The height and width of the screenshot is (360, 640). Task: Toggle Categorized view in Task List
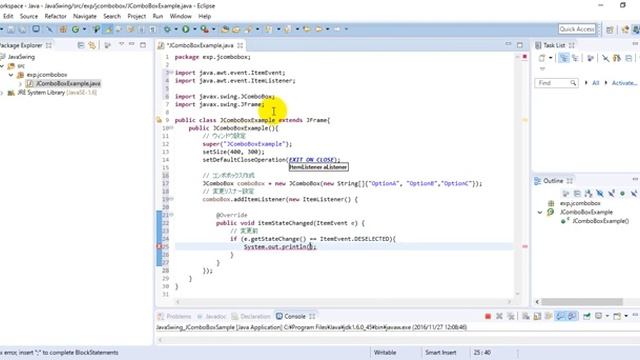coord(564,58)
